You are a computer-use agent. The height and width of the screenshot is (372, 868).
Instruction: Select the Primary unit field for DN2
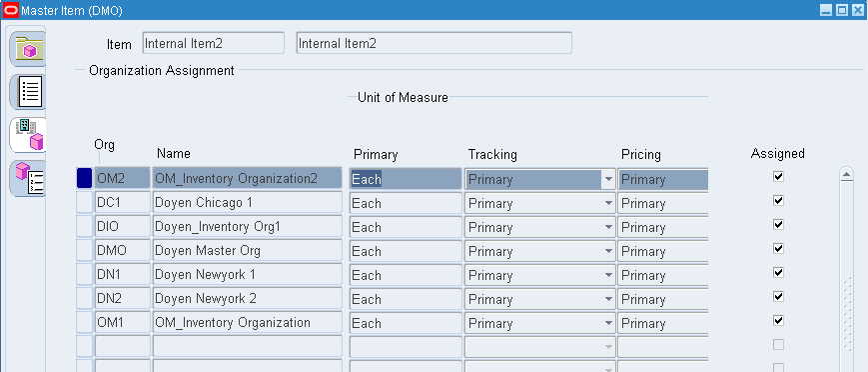click(x=406, y=299)
